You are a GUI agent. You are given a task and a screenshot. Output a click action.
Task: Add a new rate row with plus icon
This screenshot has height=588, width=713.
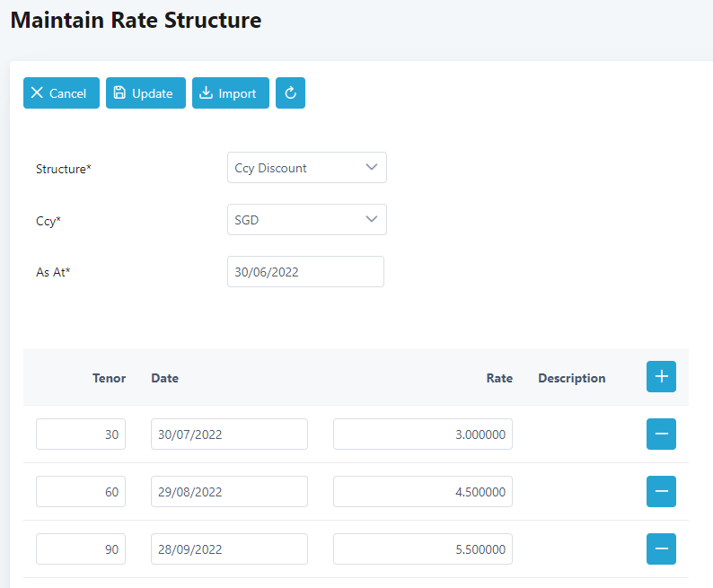point(661,377)
